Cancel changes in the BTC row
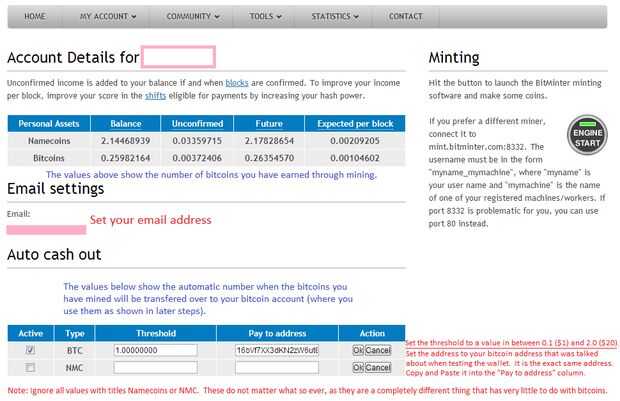The height and width of the screenshot is (401, 620). (x=378, y=350)
